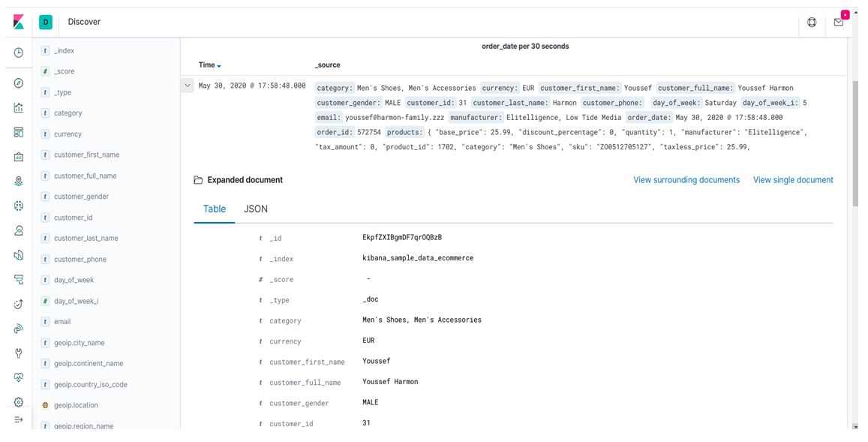
Task: Open APM from the side navigation
Action: [x=18, y=280]
